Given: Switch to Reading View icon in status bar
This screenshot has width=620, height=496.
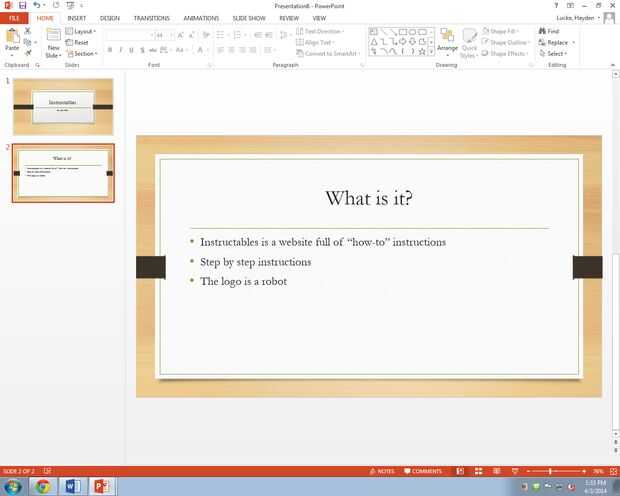Looking at the screenshot, I should pyautogui.click(x=497, y=471).
